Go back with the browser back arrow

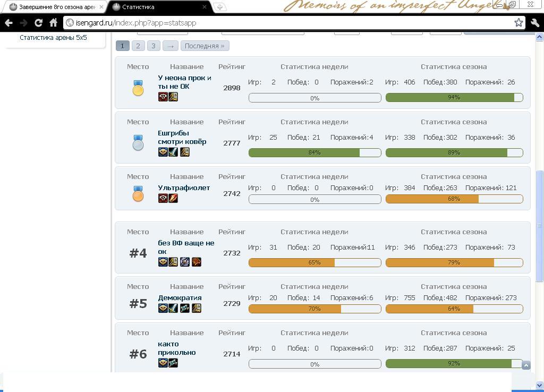tap(9, 23)
